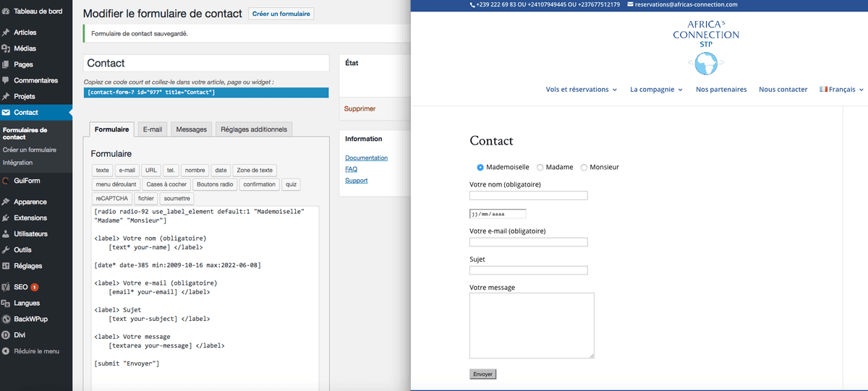
Task: Click the Supprimer link
Action: [359, 109]
